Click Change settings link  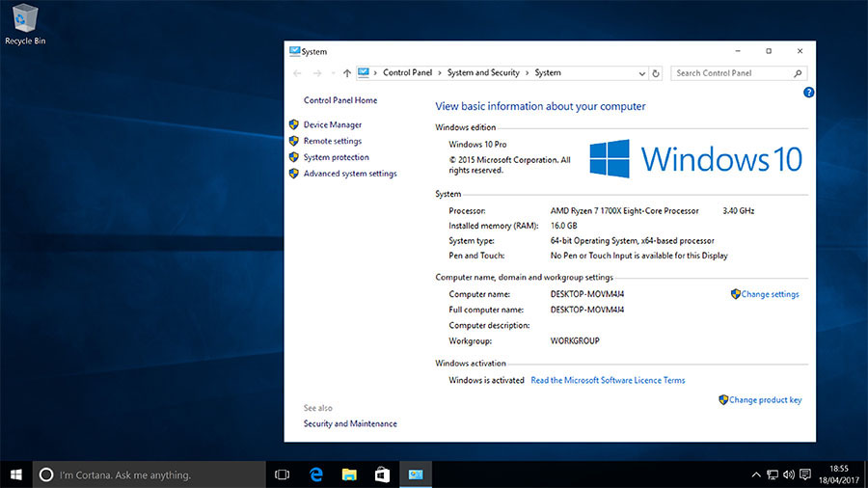[x=770, y=294]
